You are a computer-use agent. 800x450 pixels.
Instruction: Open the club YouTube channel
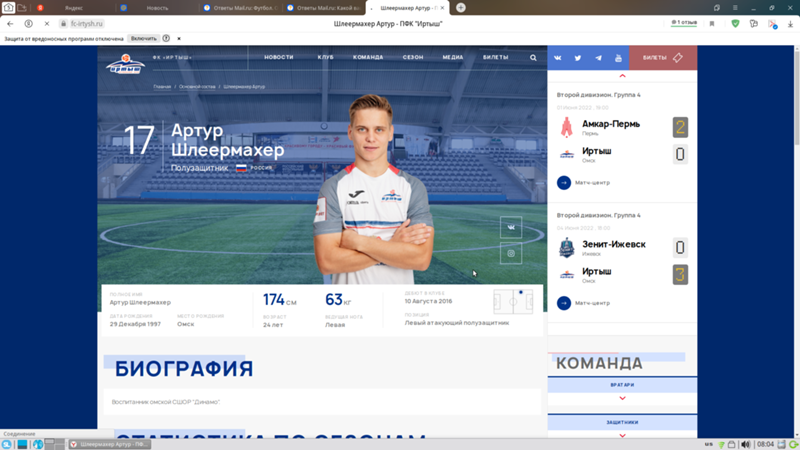coord(618,58)
